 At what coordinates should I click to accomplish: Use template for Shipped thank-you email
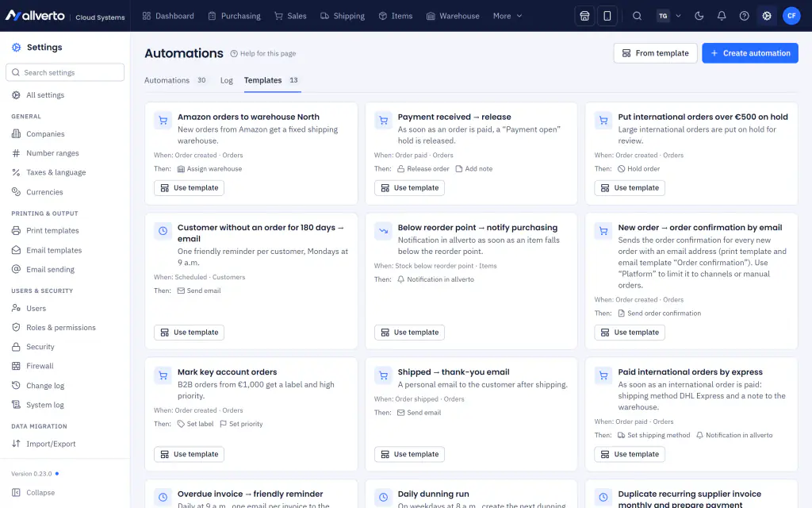[409, 454]
